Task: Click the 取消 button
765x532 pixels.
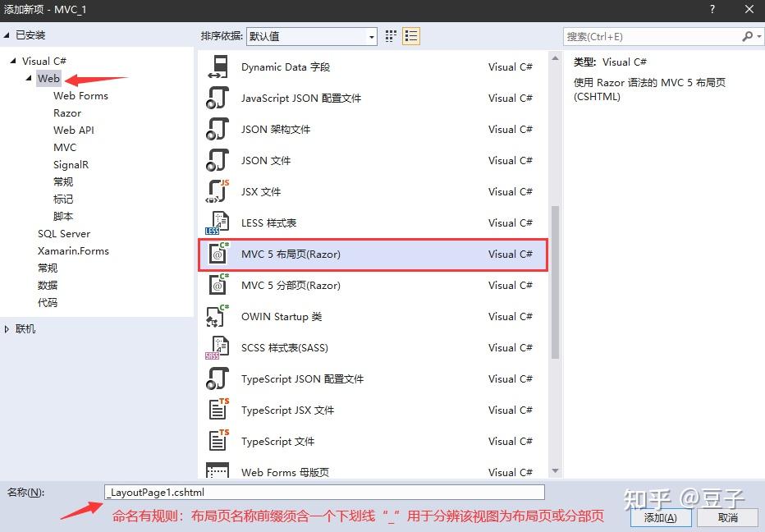Action: click(x=727, y=517)
